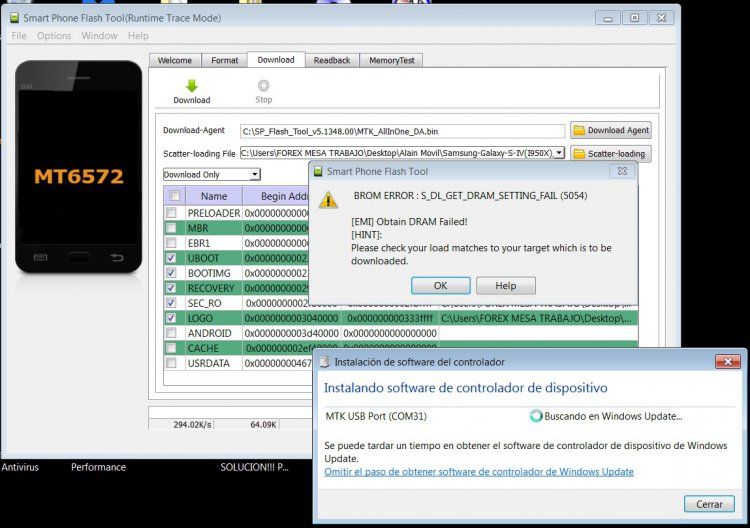This screenshot has height=528, width=750.
Task: Click the SOLUCION!!! P... desktop item
Action: [x=254, y=467]
